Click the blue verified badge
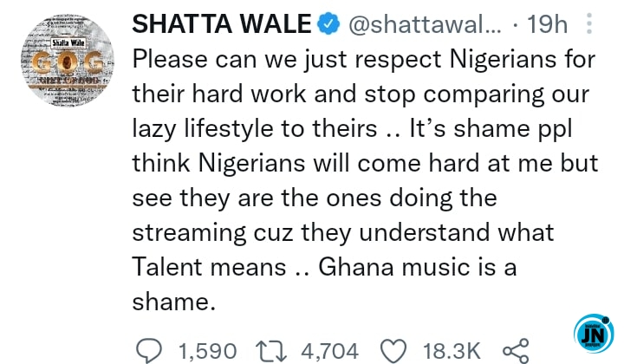 [x=328, y=23]
